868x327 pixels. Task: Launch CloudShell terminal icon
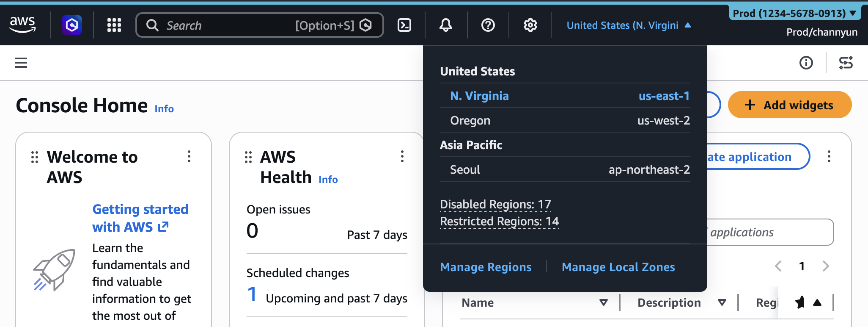pyautogui.click(x=404, y=25)
